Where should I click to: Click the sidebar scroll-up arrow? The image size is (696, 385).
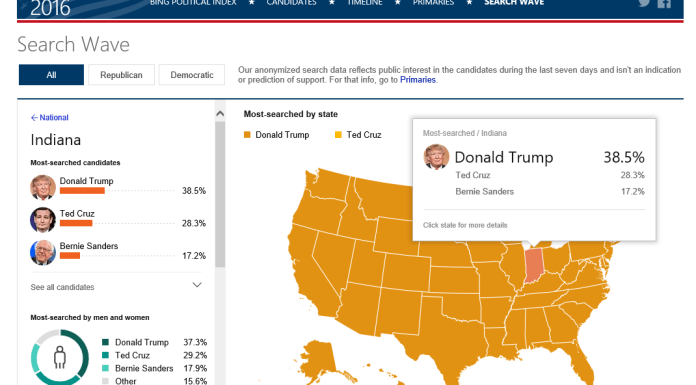pyautogui.click(x=220, y=114)
